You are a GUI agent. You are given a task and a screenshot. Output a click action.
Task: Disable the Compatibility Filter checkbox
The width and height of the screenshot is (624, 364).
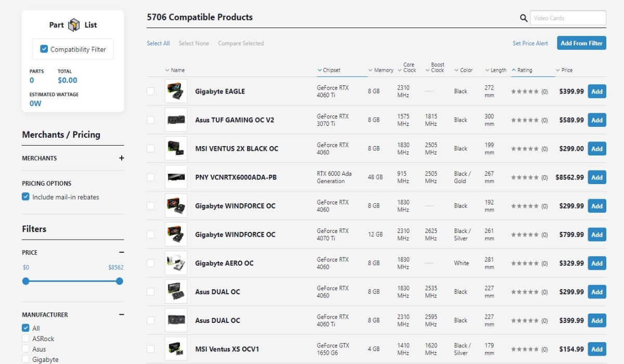point(44,49)
